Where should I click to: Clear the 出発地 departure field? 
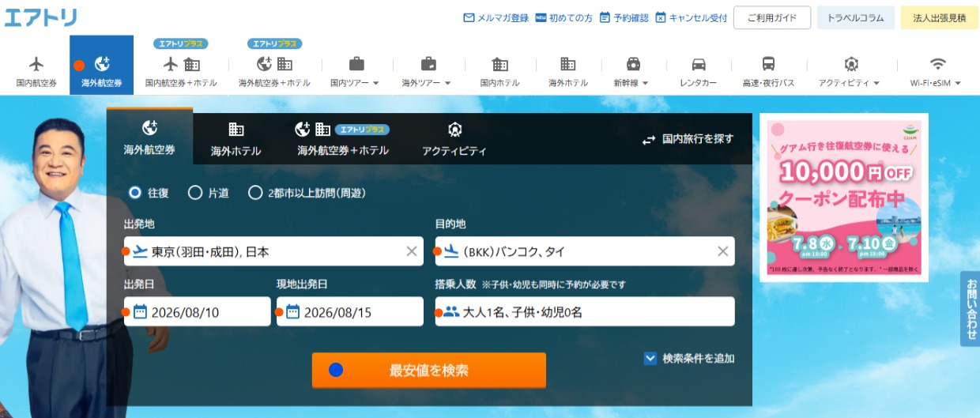coord(412,251)
